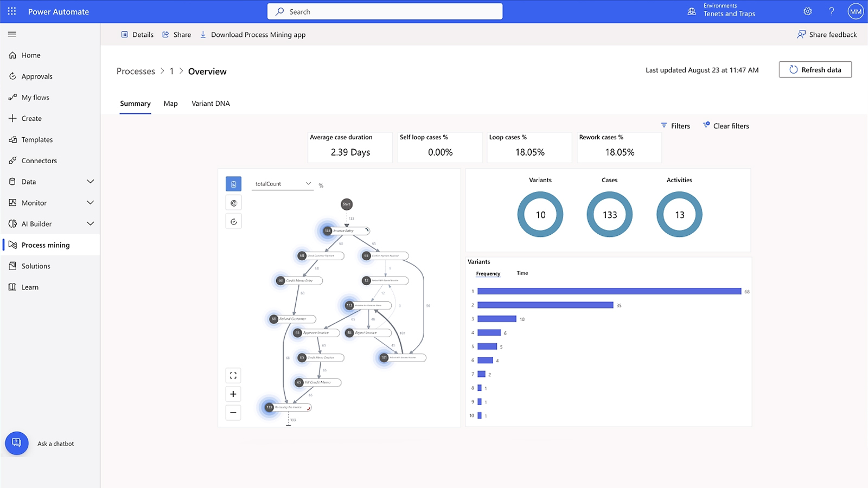
Task: Zoom in the process map with plus
Action: 233,394
